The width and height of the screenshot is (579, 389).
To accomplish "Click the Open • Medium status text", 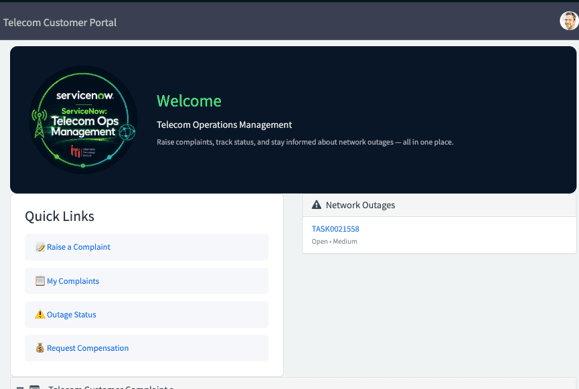I will point(334,242).
